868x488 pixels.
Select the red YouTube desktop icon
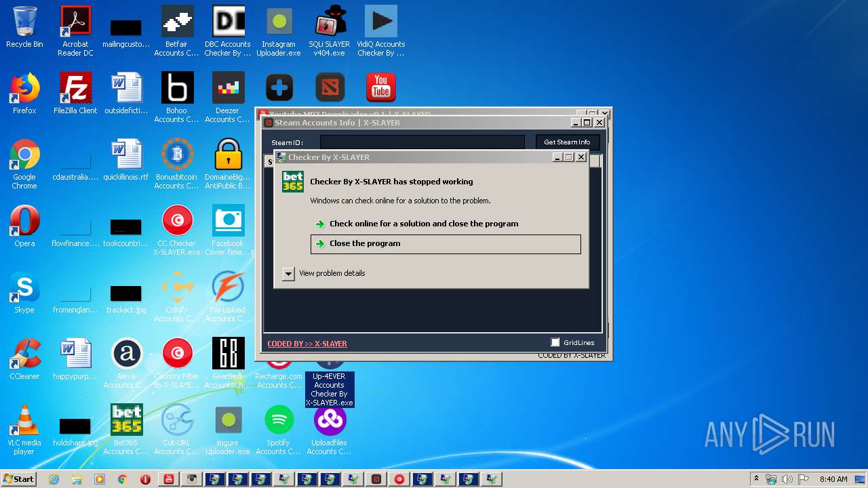(380, 88)
